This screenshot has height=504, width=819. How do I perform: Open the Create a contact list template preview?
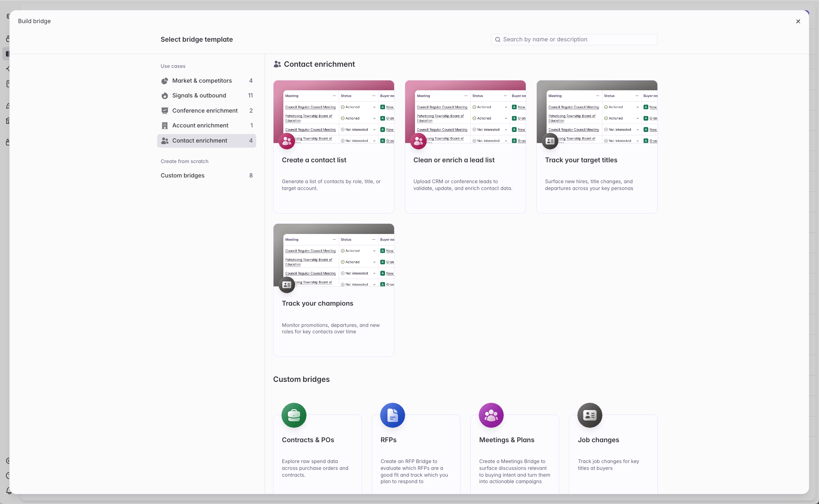[x=334, y=111]
